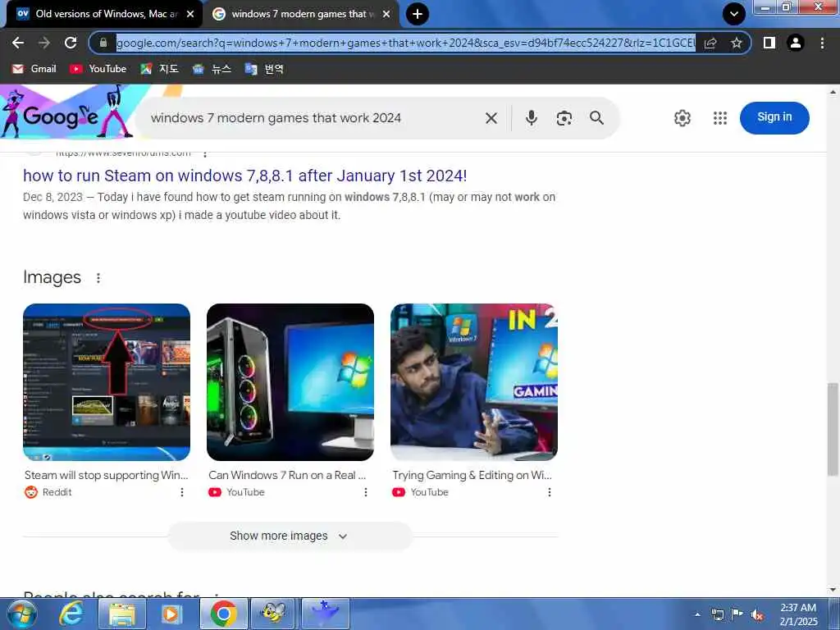The image size is (840, 630).
Task: Open the Trying Gaming & Editing thumbnail
Action: [x=474, y=382]
